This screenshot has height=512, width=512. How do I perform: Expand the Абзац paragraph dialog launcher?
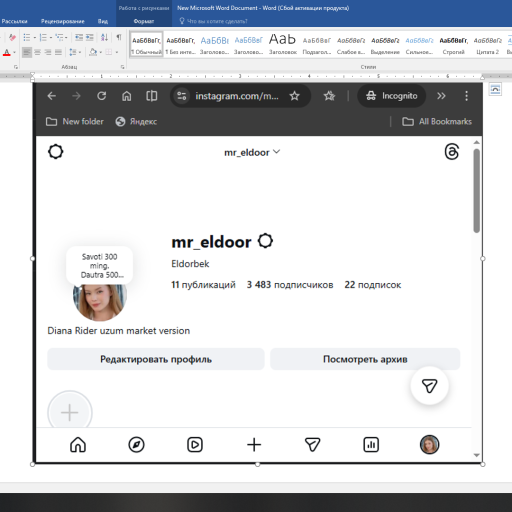point(122,67)
